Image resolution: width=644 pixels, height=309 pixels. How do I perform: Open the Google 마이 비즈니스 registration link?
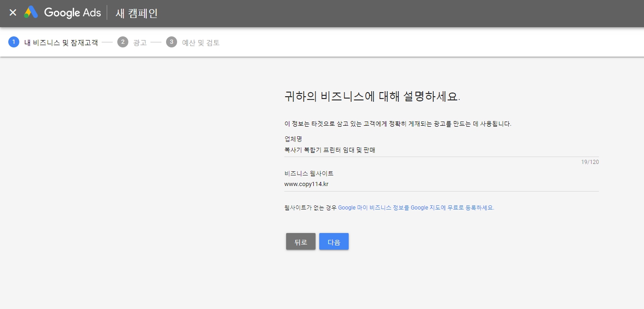click(x=416, y=208)
